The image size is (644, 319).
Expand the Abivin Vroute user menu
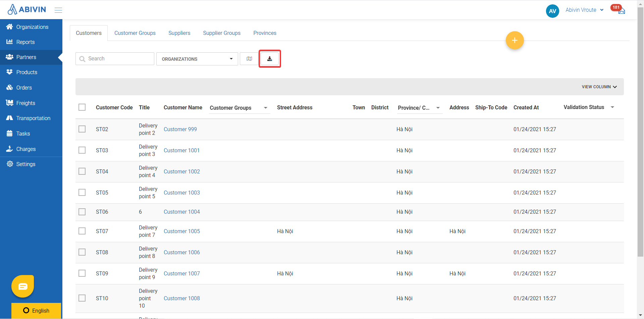pyautogui.click(x=585, y=10)
